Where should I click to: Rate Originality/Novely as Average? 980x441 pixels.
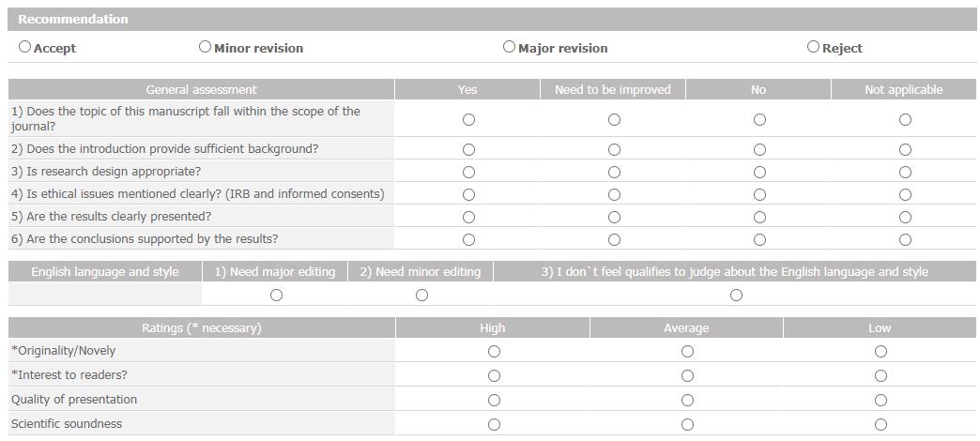tap(687, 352)
